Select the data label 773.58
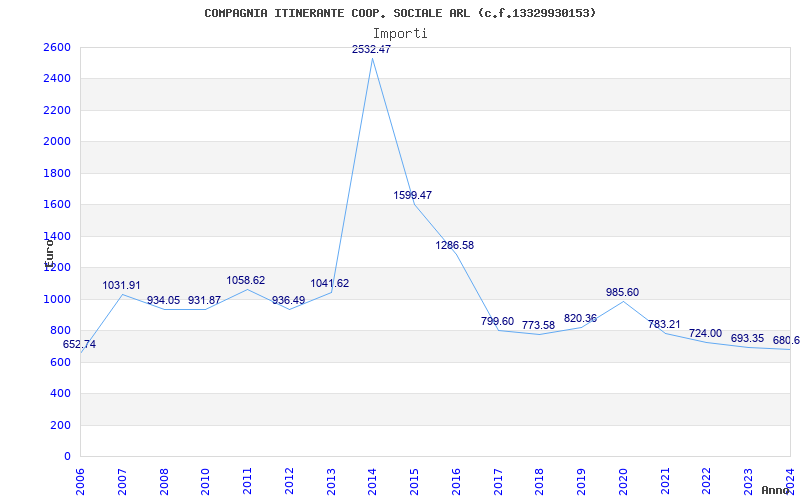Image resolution: width=800 pixels, height=500 pixels. tap(538, 326)
